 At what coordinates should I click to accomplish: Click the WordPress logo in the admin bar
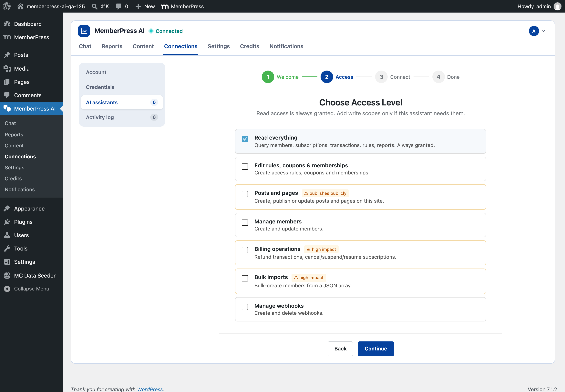point(7,6)
